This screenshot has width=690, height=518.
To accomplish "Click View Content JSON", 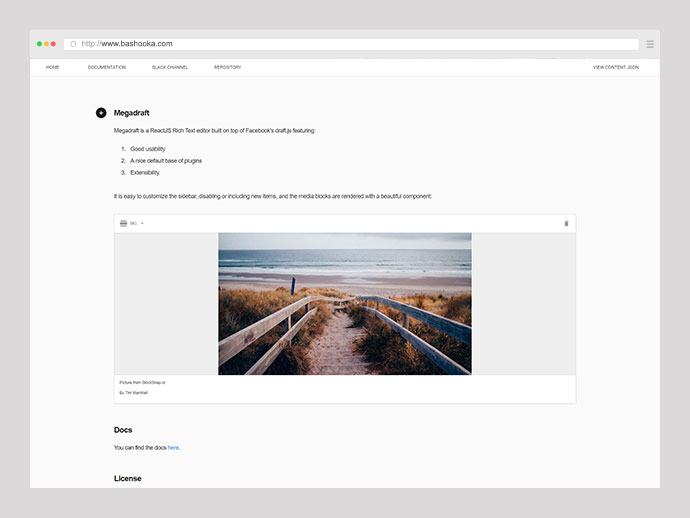I will [616, 67].
